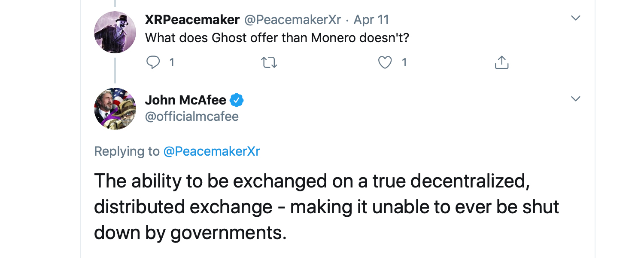Screen dimensions: 644x258
Task: Share the XRPeacemaker tweet via share icon
Action: [x=501, y=63]
